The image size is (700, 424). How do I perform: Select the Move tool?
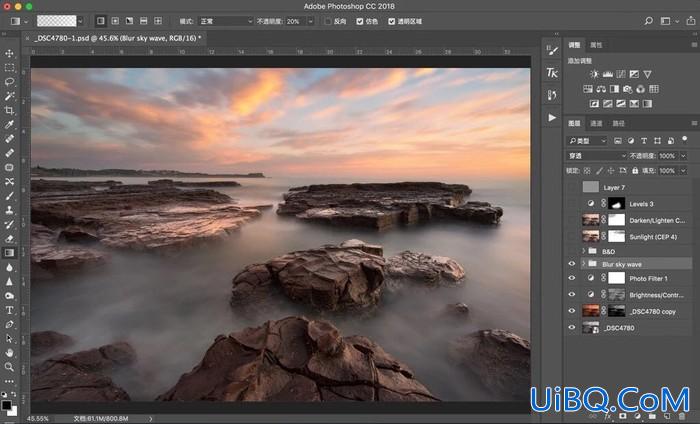pyautogui.click(x=9, y=54)
